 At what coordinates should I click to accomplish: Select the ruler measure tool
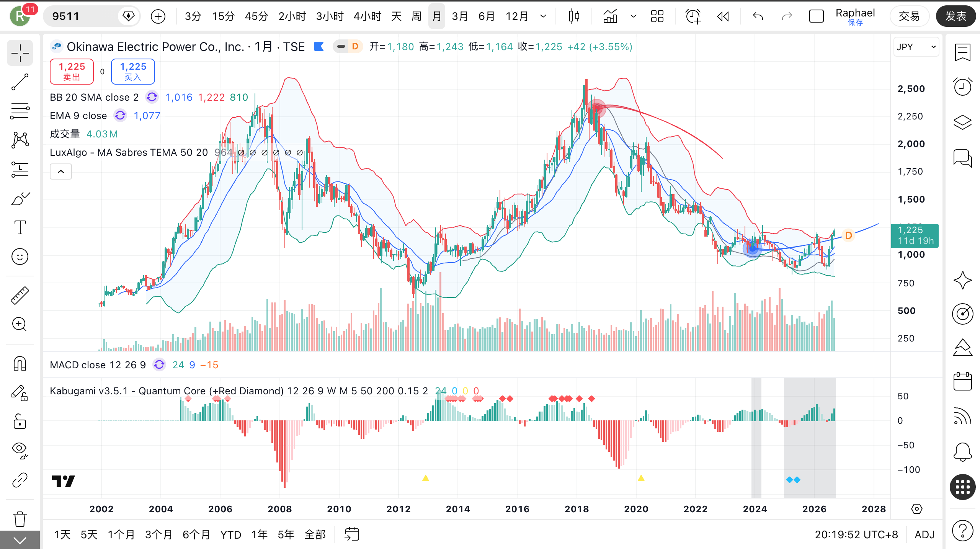[x=20, y=295]
